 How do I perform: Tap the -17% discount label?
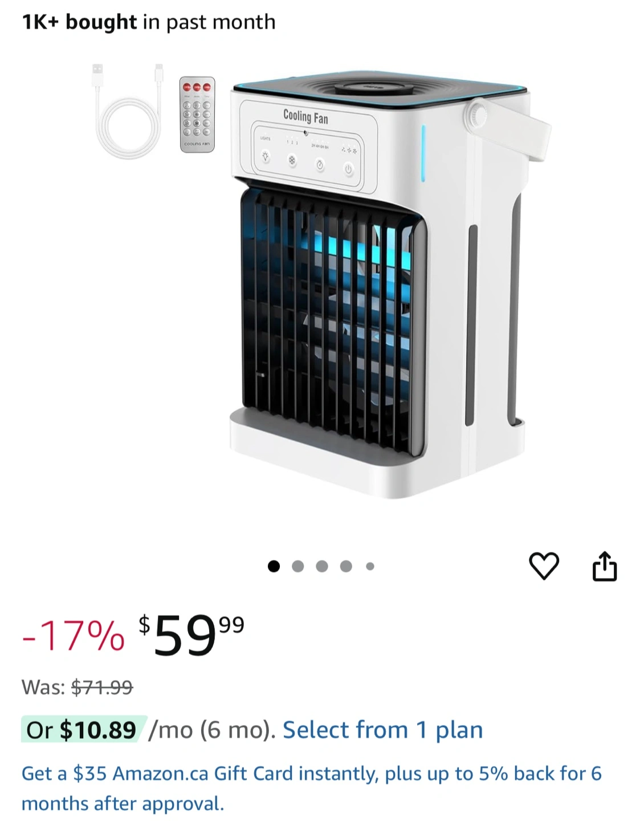click(73, 636)
